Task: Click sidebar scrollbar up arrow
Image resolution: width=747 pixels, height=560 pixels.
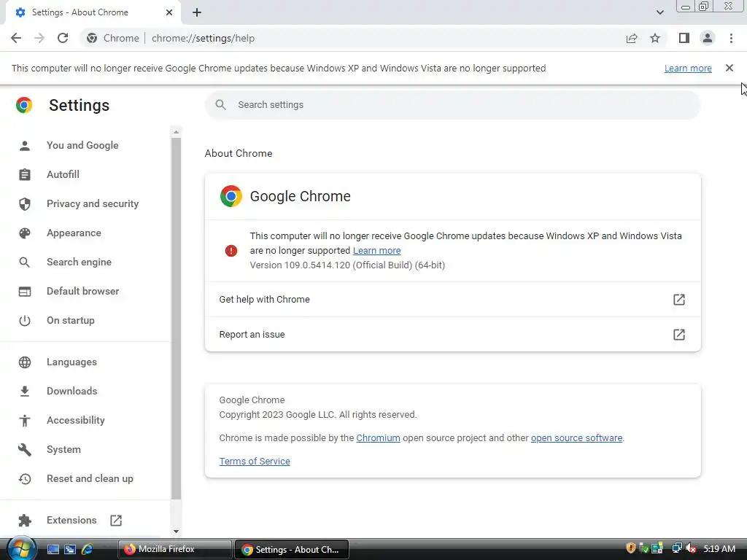Action: tap(177, 132)
